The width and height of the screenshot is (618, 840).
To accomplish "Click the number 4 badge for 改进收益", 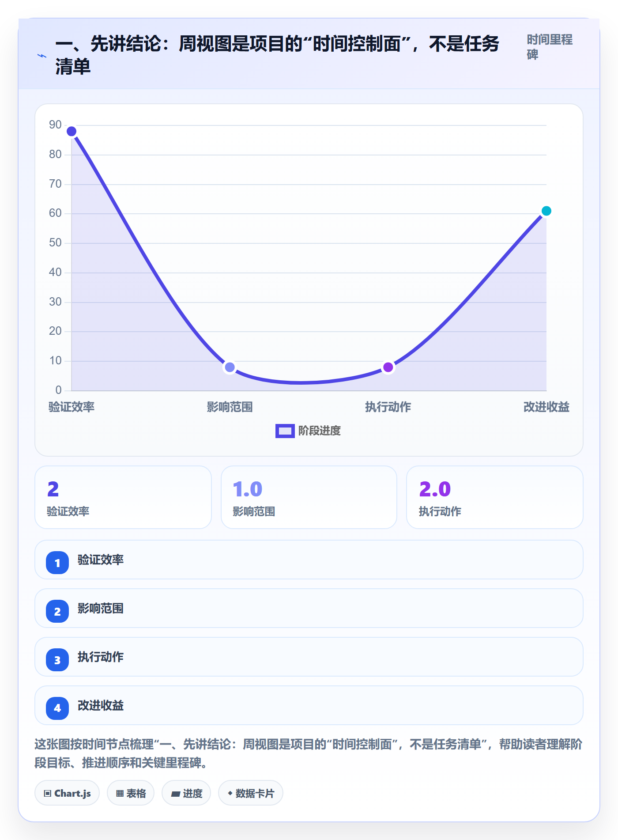I will pos(57,708).
